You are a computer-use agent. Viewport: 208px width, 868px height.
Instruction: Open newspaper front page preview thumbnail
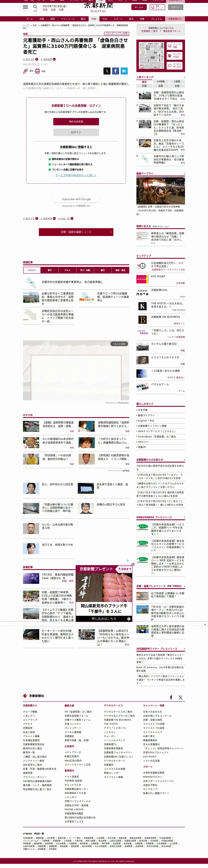[x=151, y=56]
